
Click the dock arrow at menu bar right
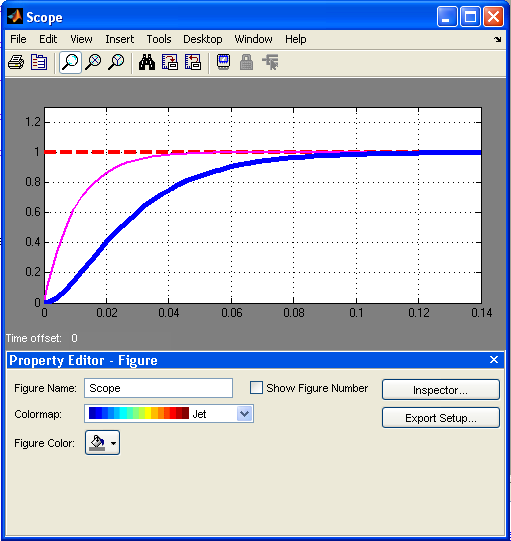498,40
